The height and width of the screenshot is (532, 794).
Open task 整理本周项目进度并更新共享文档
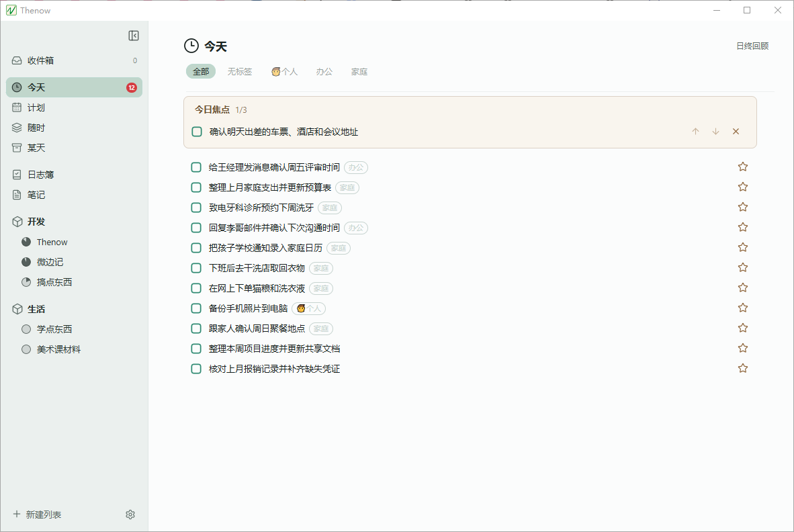pyautogui.click(x=274, y=349)
